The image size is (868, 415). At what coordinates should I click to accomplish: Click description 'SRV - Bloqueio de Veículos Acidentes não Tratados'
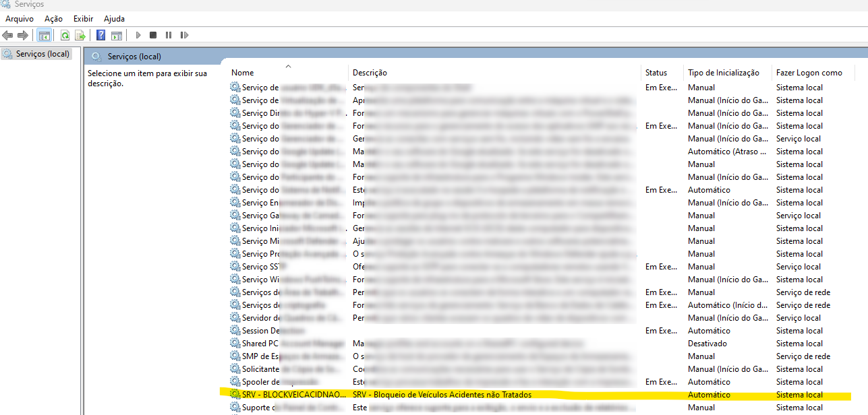coord(442,395)
